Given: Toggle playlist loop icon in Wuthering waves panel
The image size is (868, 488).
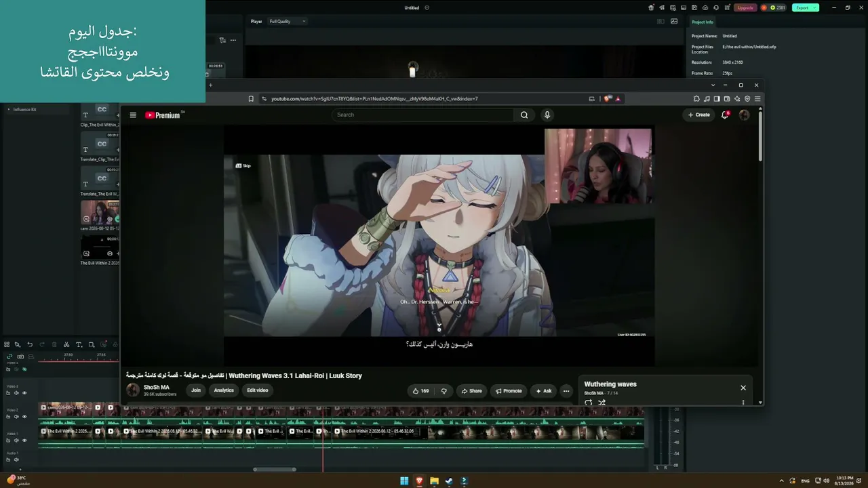Looking at the screenshot, I should 588,403.
